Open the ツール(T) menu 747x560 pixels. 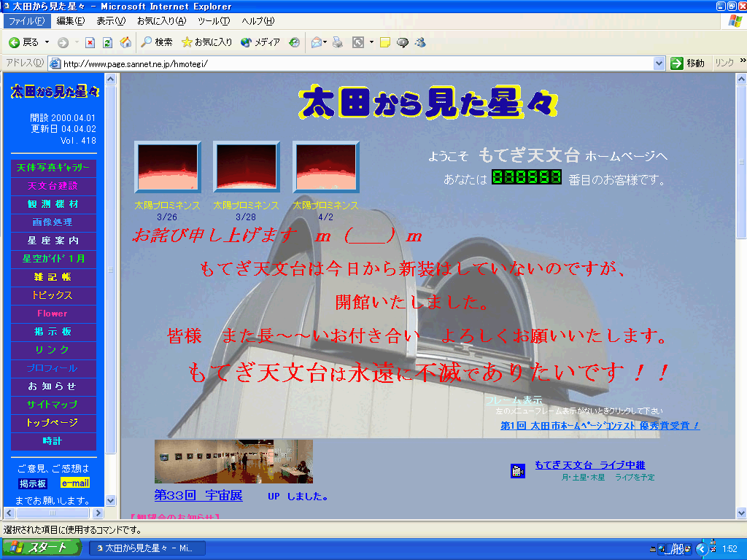(214, 21)
